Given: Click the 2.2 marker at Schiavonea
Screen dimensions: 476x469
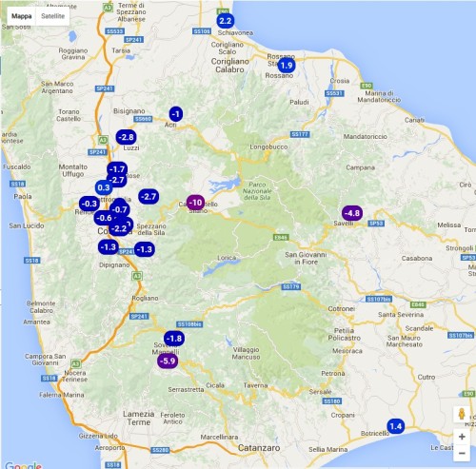Looking at the screenshot, I should [x=226, y=21].
